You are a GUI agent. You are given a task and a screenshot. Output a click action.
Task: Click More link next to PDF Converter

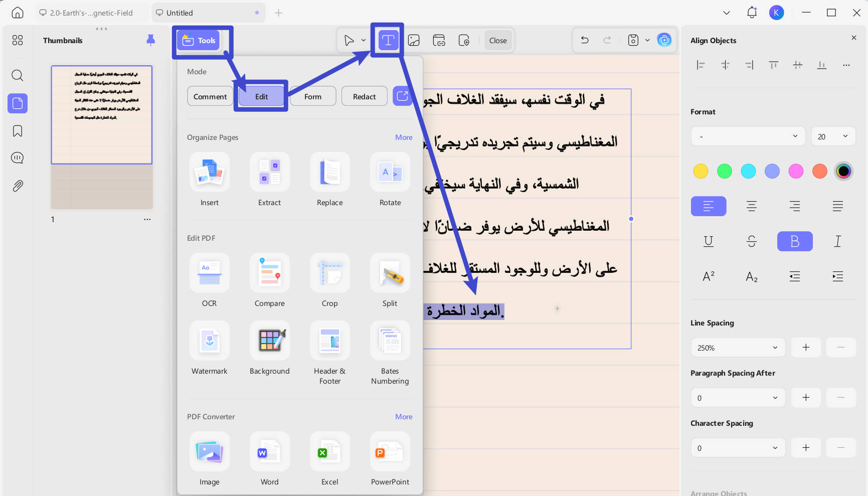(x=404, y=417)
